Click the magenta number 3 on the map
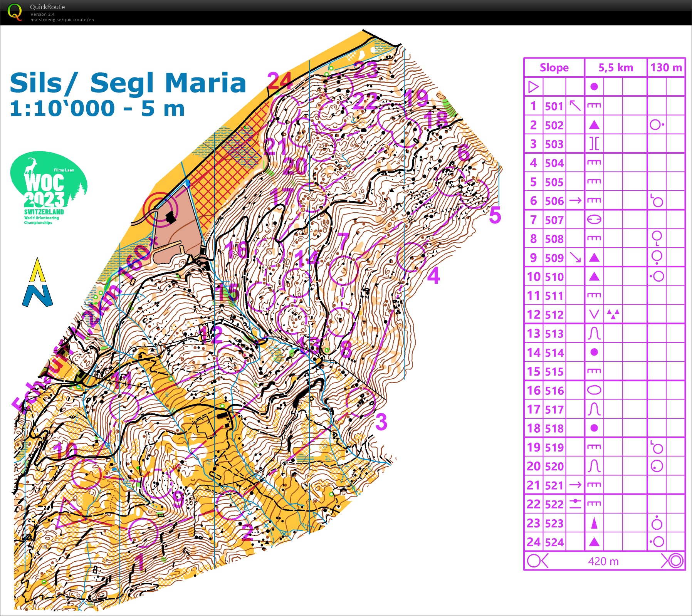692x616 pixels. coord(381,422)
